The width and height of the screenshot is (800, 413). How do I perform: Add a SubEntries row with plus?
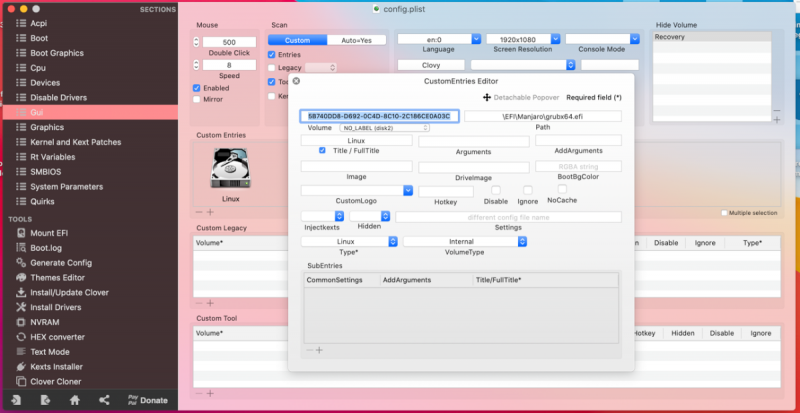click(x=319, y=350)
